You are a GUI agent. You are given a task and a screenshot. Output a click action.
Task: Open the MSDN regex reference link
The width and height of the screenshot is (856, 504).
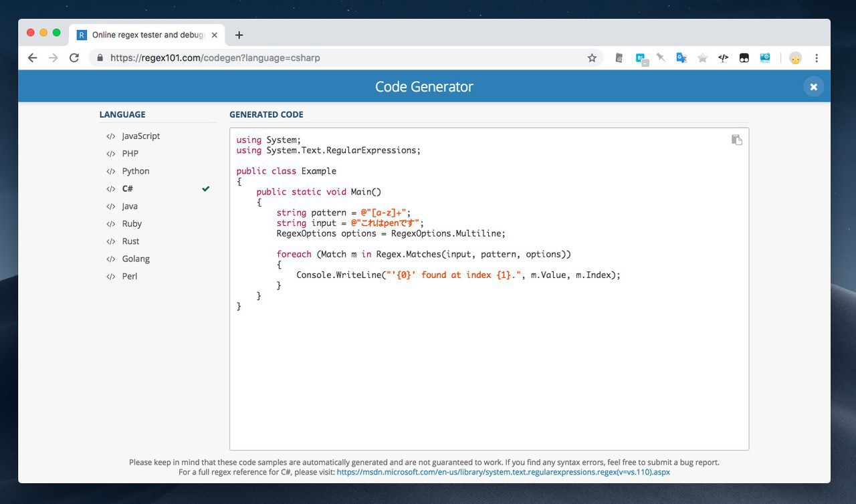click(503, 472)
